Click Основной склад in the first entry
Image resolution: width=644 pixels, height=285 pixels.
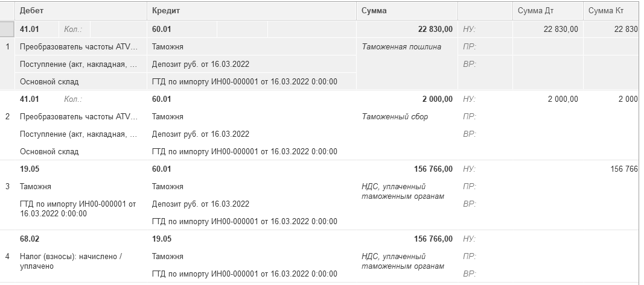pyautogui.click(x=49, y=82)
